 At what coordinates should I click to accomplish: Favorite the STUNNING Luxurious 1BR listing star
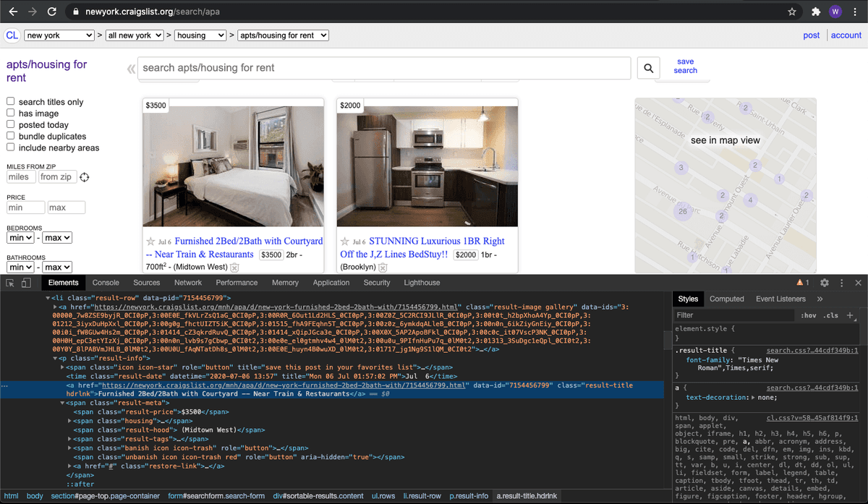point(345,242)
